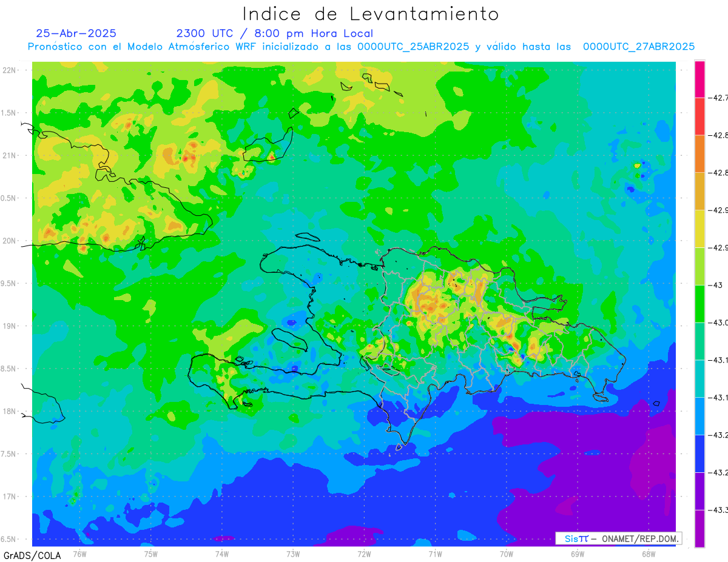Click the '73W' longitude axis label
This screenshot has width=728, height=562.
[293, 554]
